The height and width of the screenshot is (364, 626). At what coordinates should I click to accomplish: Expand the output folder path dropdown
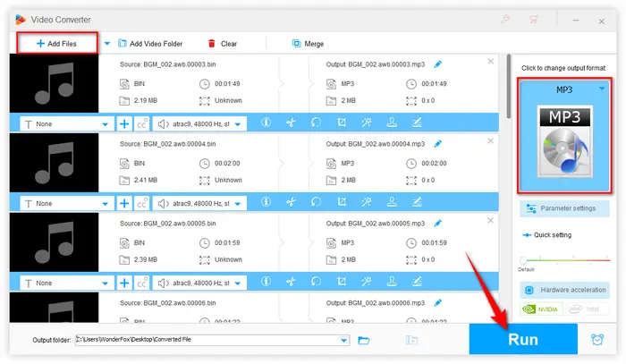(x=343, y=340)
